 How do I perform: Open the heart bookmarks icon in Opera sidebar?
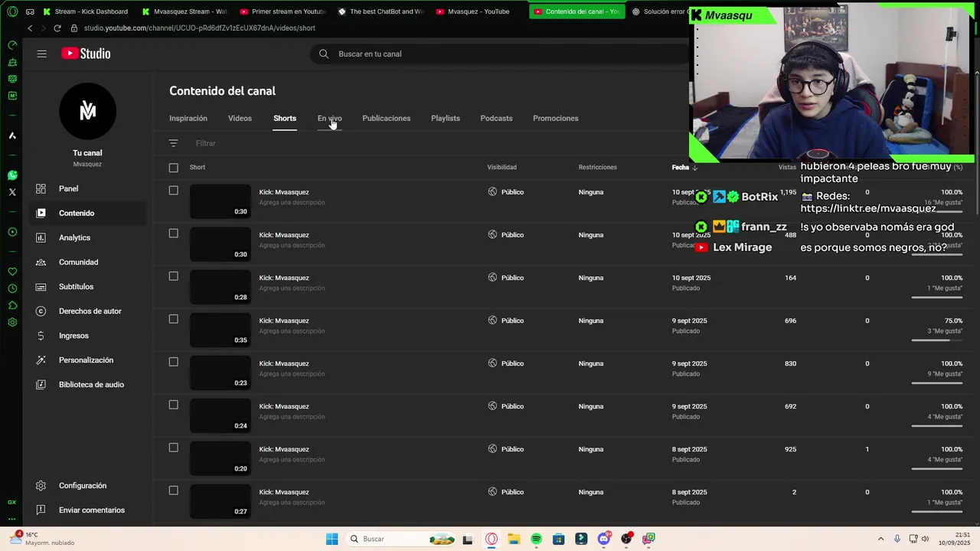12,272
